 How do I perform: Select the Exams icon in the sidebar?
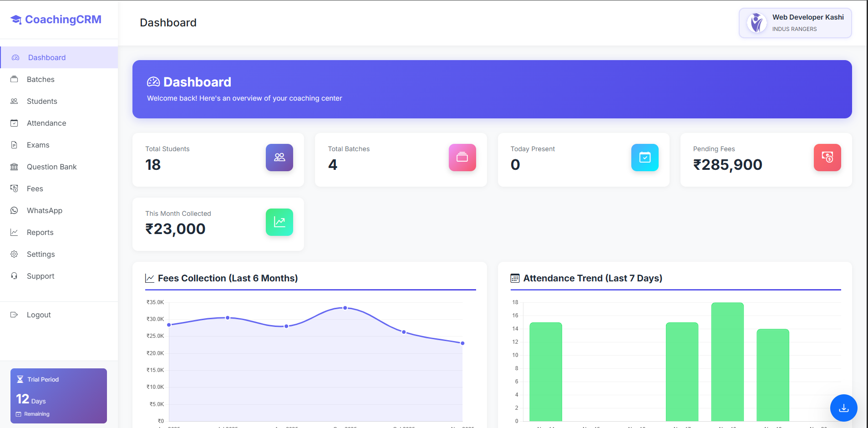click(15, 145)
